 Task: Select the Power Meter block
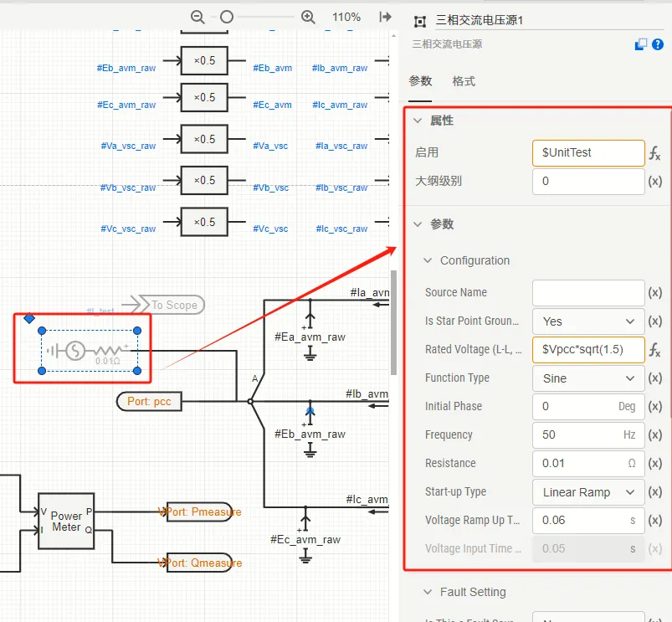(x=66, y=521)
